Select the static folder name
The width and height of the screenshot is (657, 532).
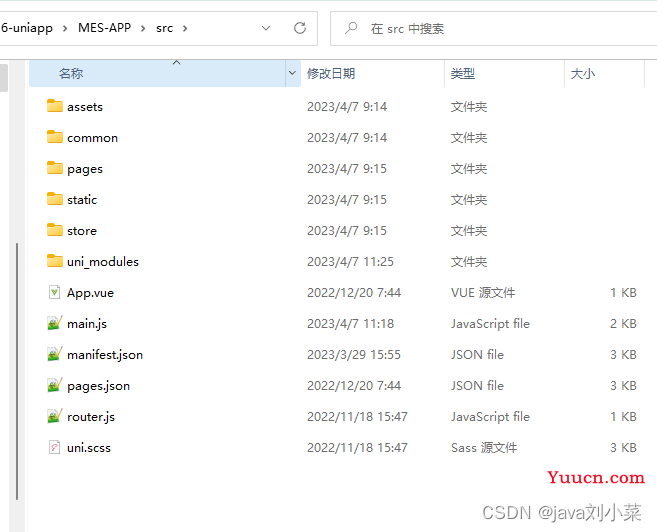point(82,199)
